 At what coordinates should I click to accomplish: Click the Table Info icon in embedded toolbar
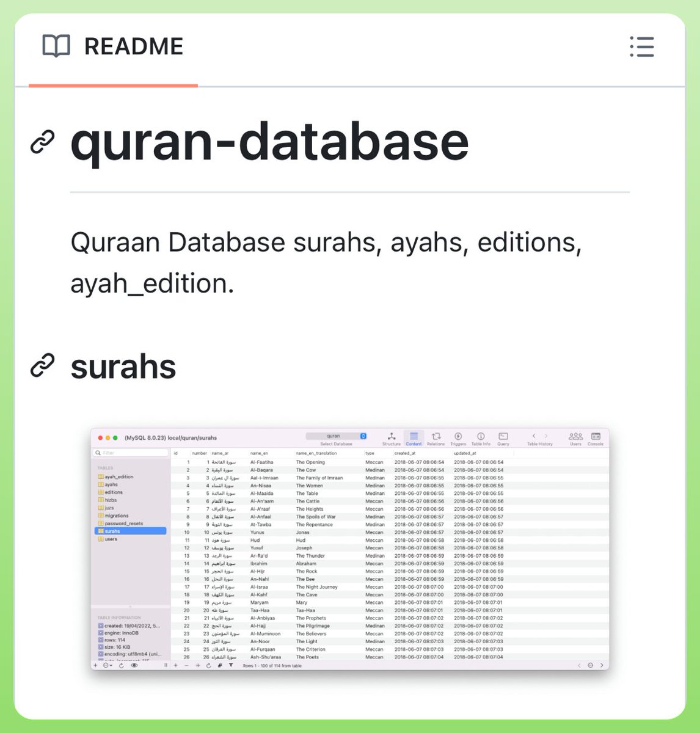(x=481, y=439)
